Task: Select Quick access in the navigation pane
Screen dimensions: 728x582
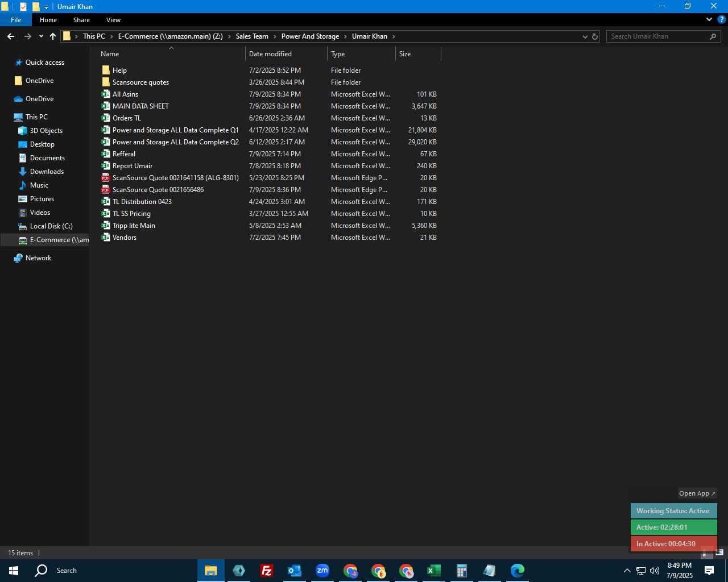Action: (45, 63)
